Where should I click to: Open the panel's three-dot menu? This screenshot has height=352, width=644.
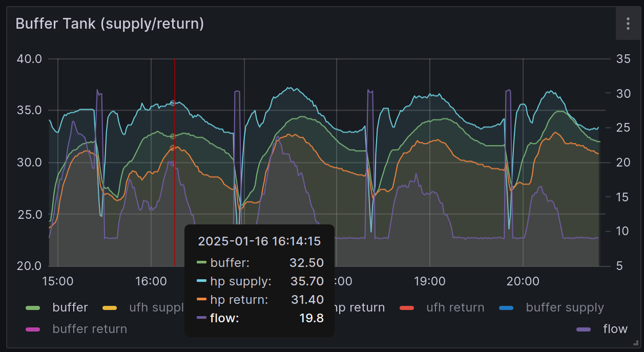[x=628, y=24]
